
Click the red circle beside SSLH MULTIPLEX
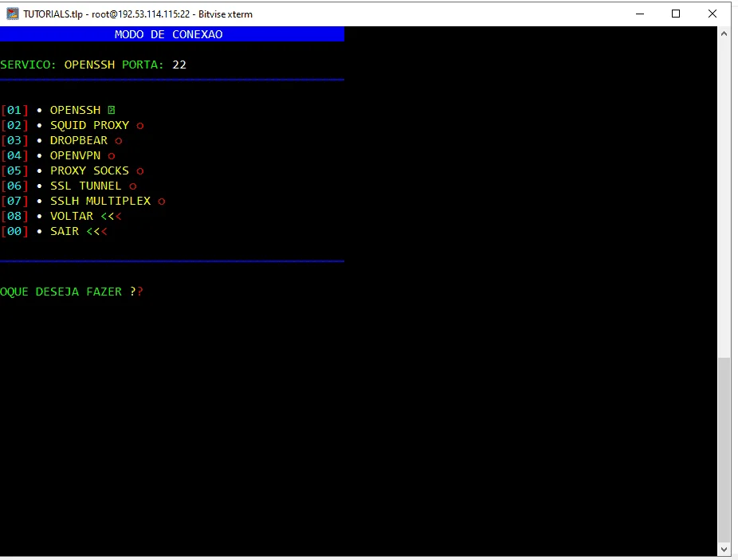[162, 202]
